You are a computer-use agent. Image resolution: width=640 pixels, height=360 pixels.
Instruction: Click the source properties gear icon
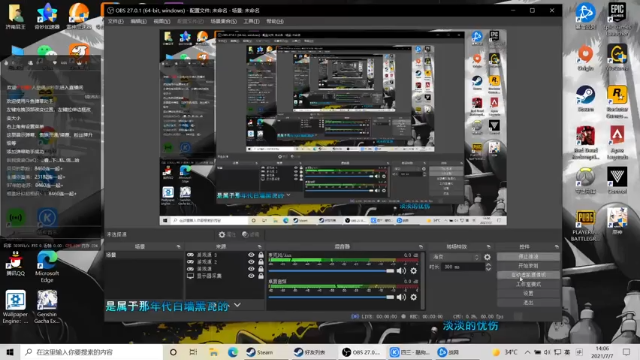[x=227, y=235]
